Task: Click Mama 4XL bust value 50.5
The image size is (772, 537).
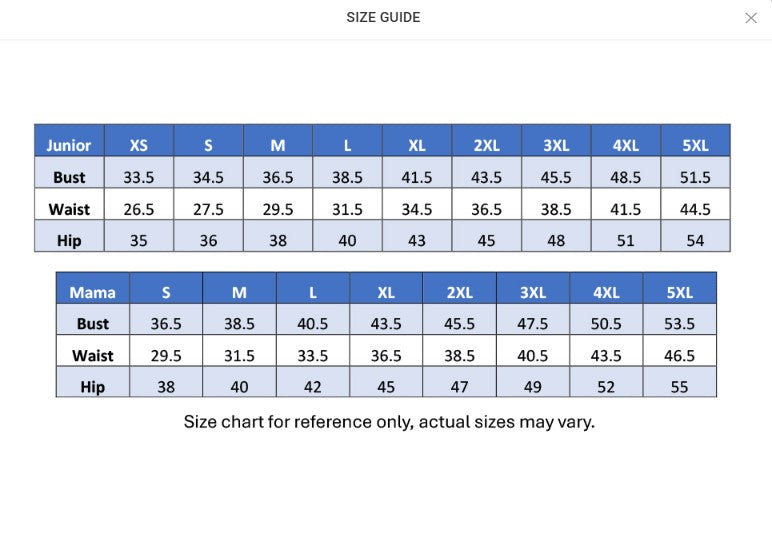Action: pyautogui.click(x=606, y=324)
